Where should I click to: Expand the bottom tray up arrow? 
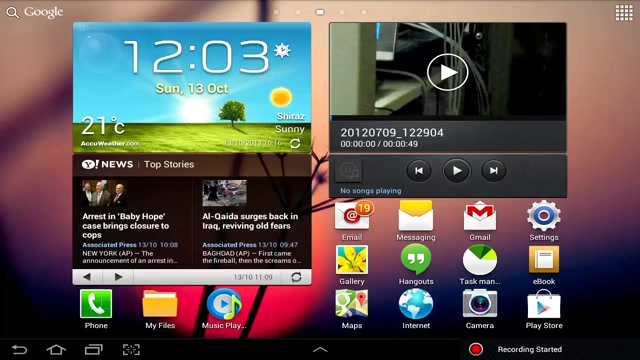[x=320, y=349]
